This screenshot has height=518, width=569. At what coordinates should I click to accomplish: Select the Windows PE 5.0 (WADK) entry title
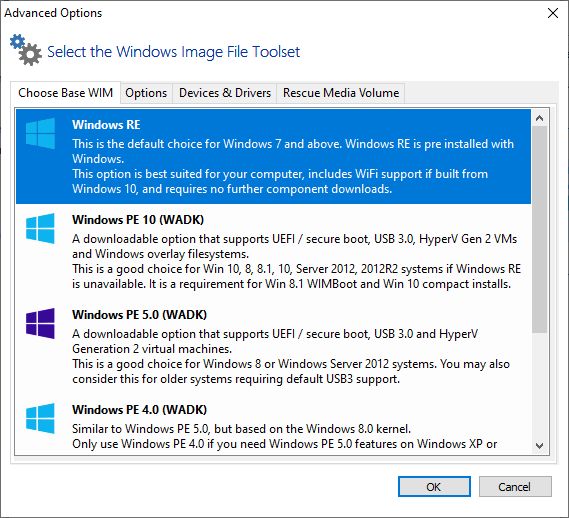[139, 315]
